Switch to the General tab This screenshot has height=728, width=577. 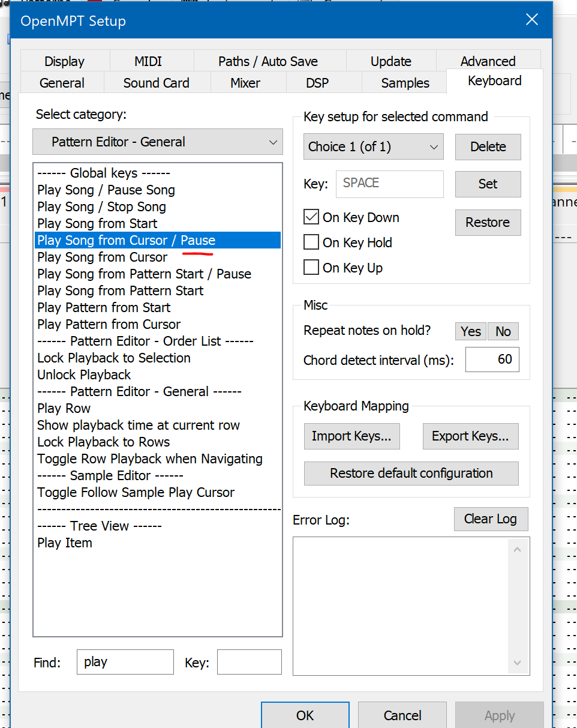[x=62, y=83]
